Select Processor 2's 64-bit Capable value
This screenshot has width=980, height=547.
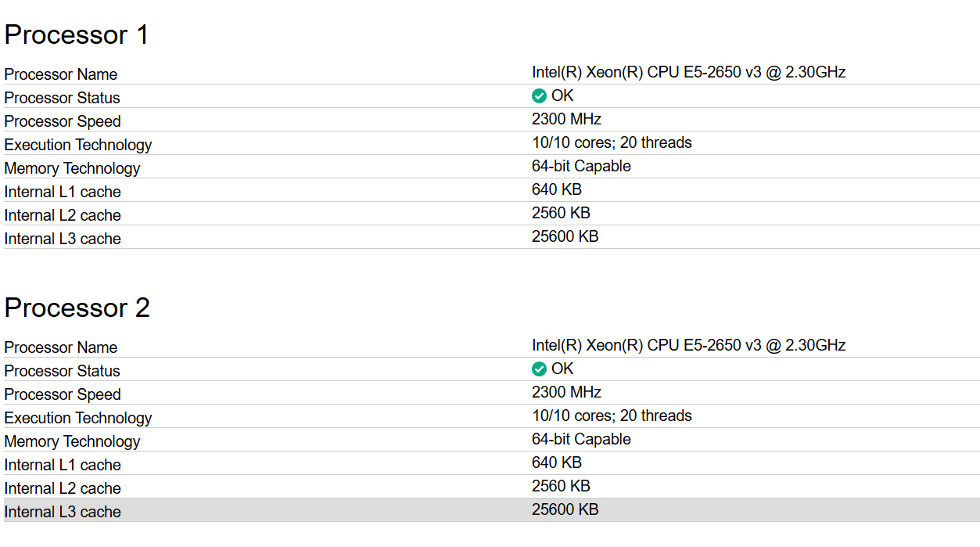point(581,439)
